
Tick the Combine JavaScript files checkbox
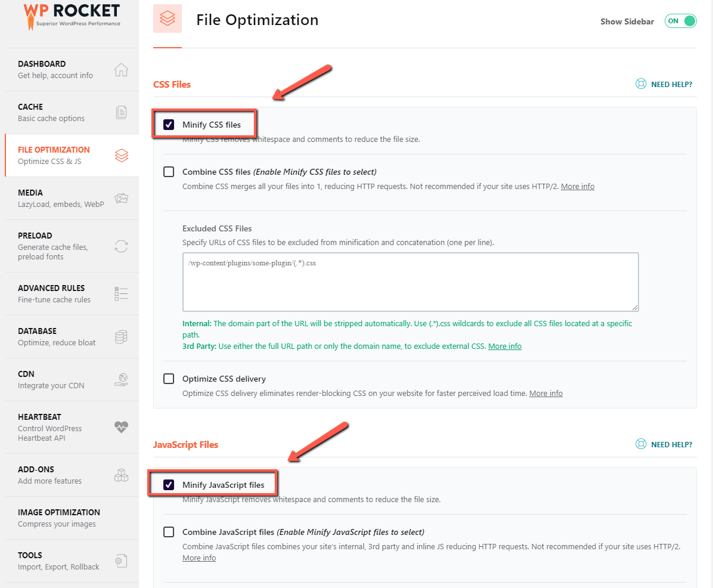169,532
